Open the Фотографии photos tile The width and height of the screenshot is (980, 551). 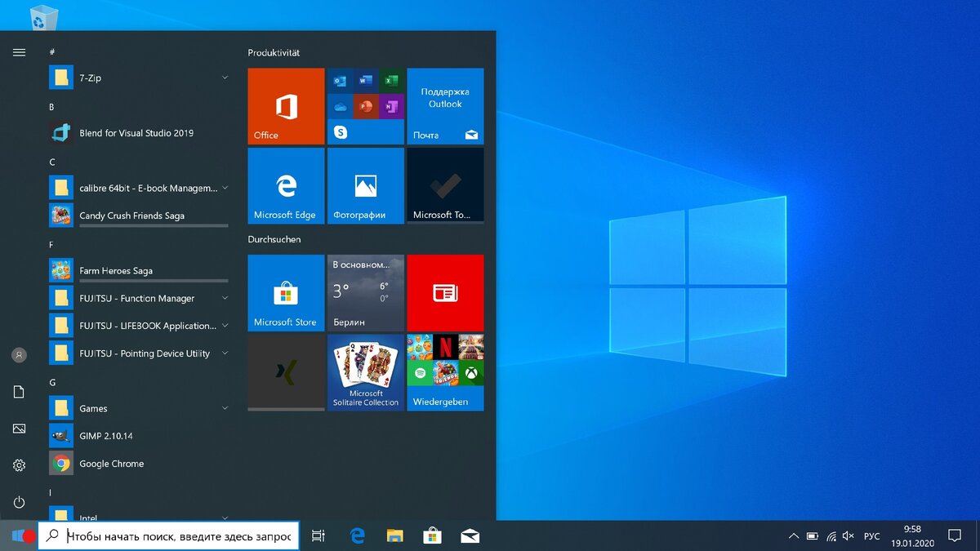[366, 185]
